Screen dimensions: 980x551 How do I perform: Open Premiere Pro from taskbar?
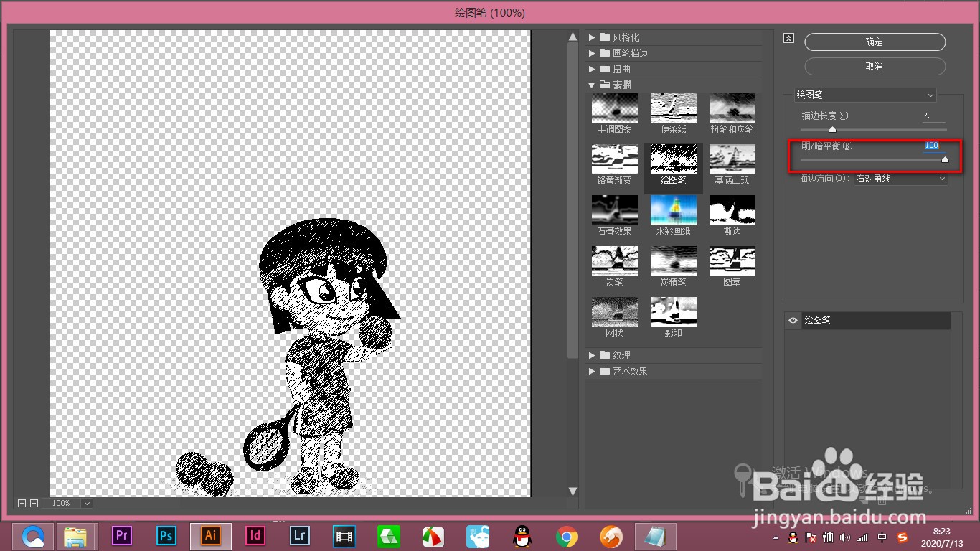[122, 535]
